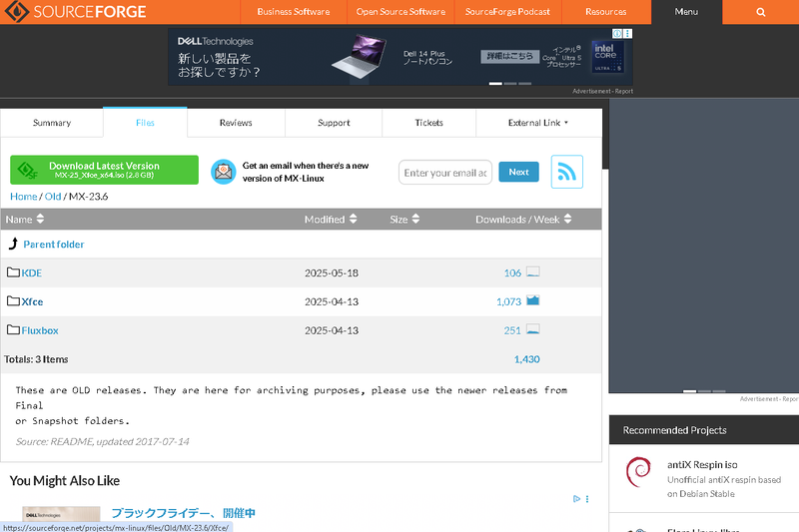Open the Xfce folder link
The width and height of the screenshot is (799, 532).
[32, 301]
